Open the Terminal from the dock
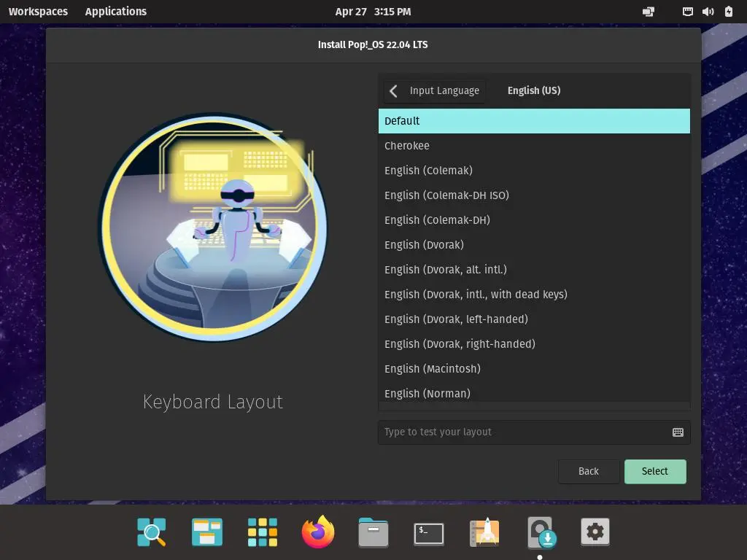The width and height of the screenshot is (747, 560). (429, 533)
